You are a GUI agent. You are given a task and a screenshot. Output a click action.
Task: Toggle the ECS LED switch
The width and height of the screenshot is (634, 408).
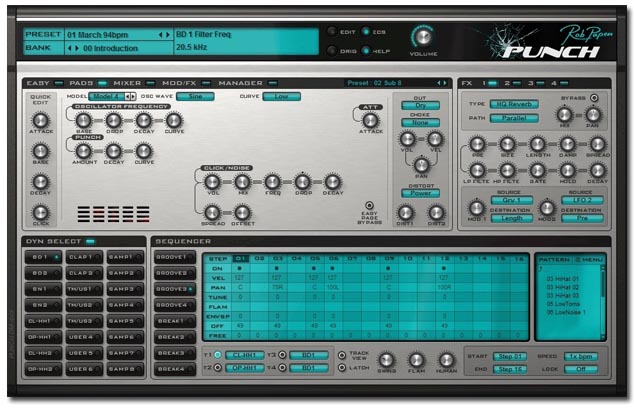click(x=366, y=32)
